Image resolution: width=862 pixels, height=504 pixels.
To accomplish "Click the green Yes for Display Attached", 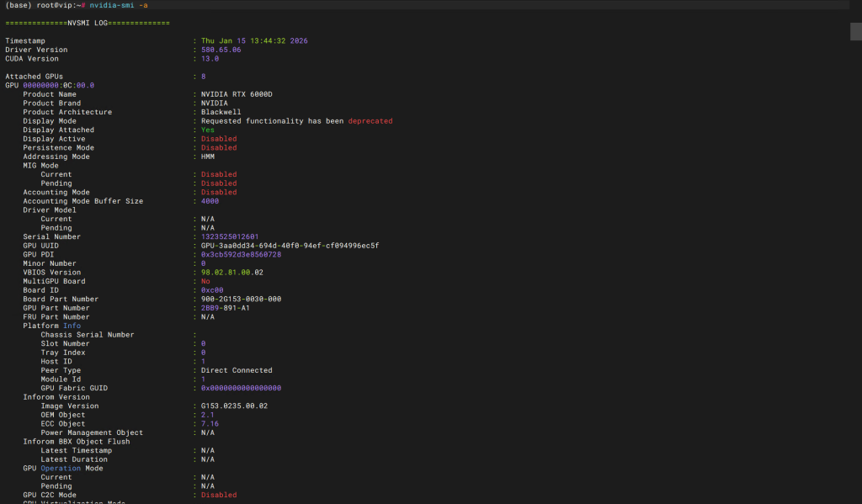I will [x=207, y=130].
